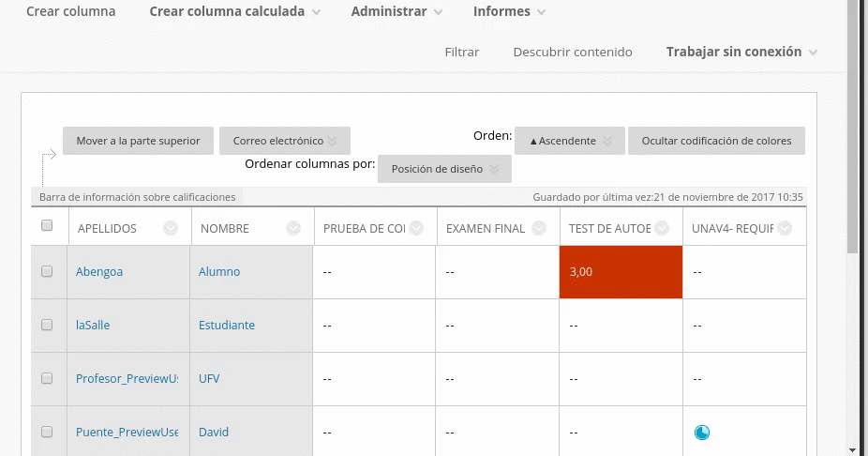868x456 pixels.
Task: Click Ocultar codificación de colores button
Action: 716,141
